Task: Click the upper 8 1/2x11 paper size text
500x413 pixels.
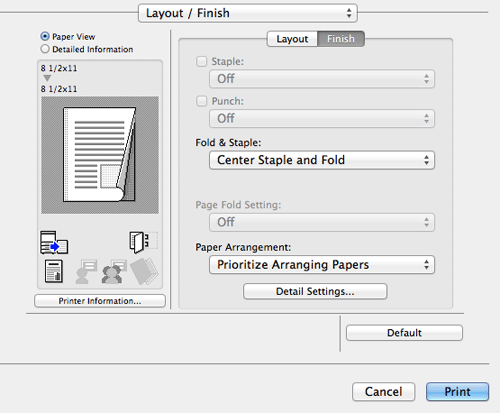Action: point(59,68)
